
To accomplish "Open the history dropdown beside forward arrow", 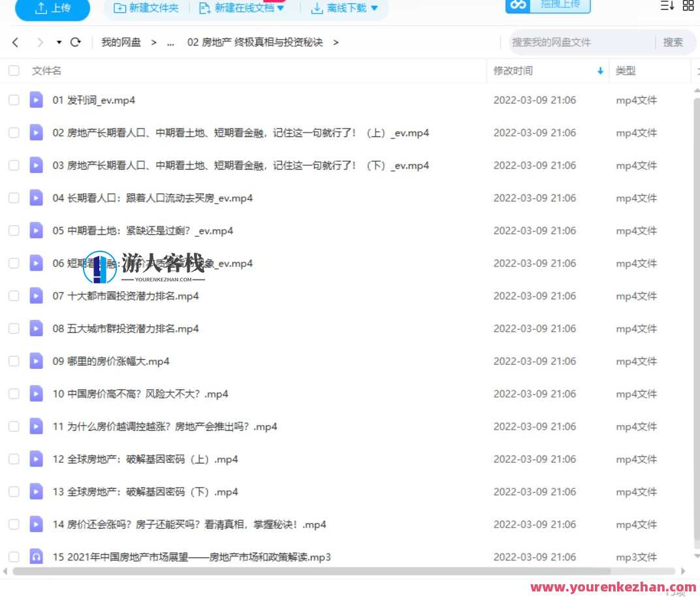I will click(x=57, y=42).
